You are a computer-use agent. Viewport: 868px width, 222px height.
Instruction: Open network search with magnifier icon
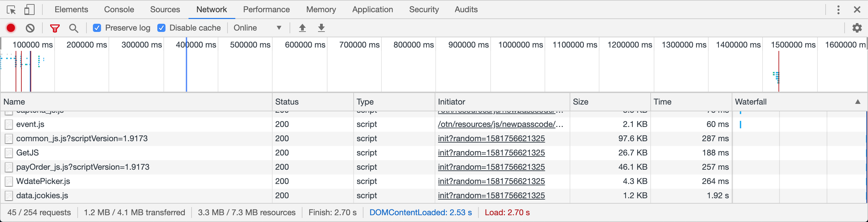[74, 28]
